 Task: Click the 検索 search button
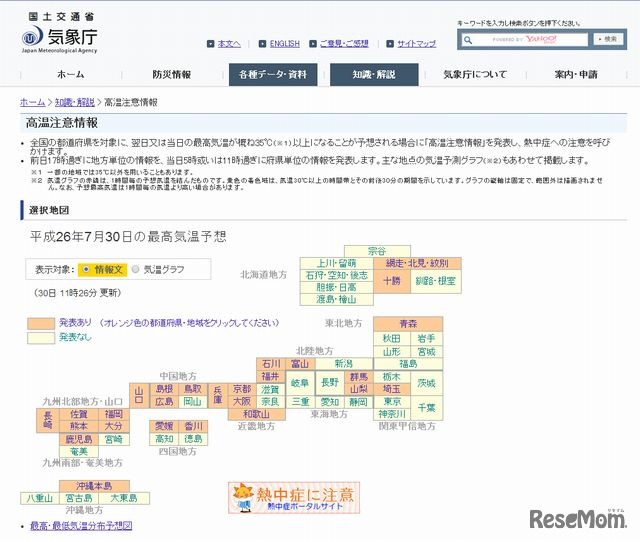click(x=608, y=39)
